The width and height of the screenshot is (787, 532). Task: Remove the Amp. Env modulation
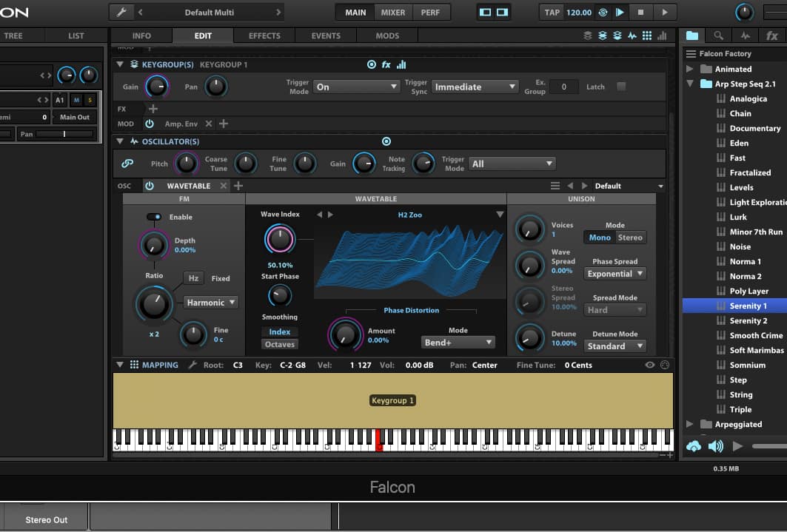click(x=209, y=124)
